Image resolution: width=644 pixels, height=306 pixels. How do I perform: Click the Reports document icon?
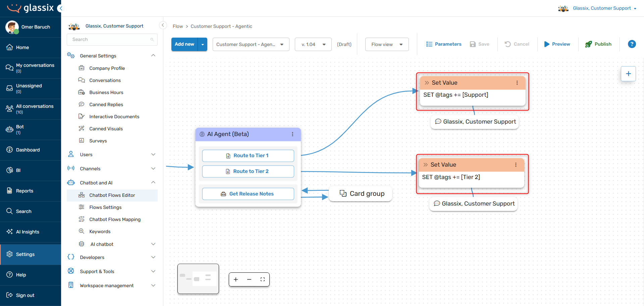click(x=10, y=191)
